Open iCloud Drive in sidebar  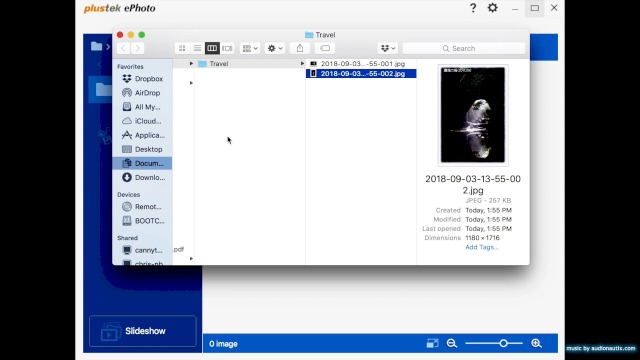(x=142, y=121)
